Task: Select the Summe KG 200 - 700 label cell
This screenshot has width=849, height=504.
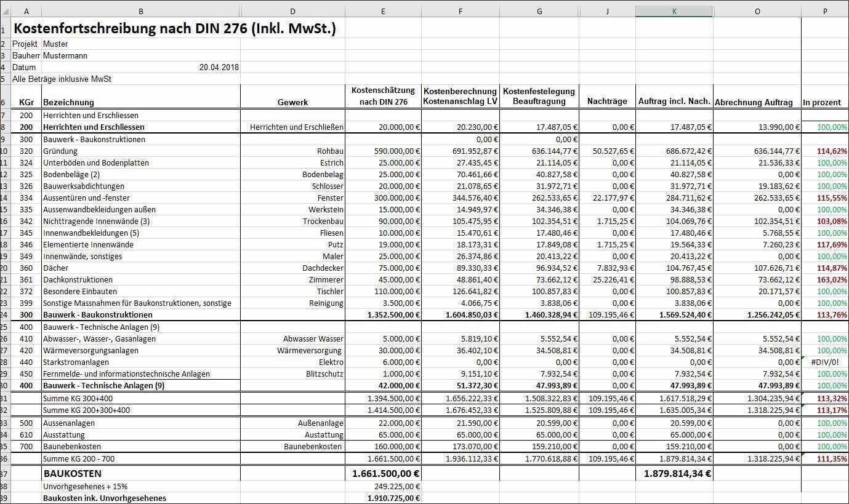Action: tap(78, 459)
